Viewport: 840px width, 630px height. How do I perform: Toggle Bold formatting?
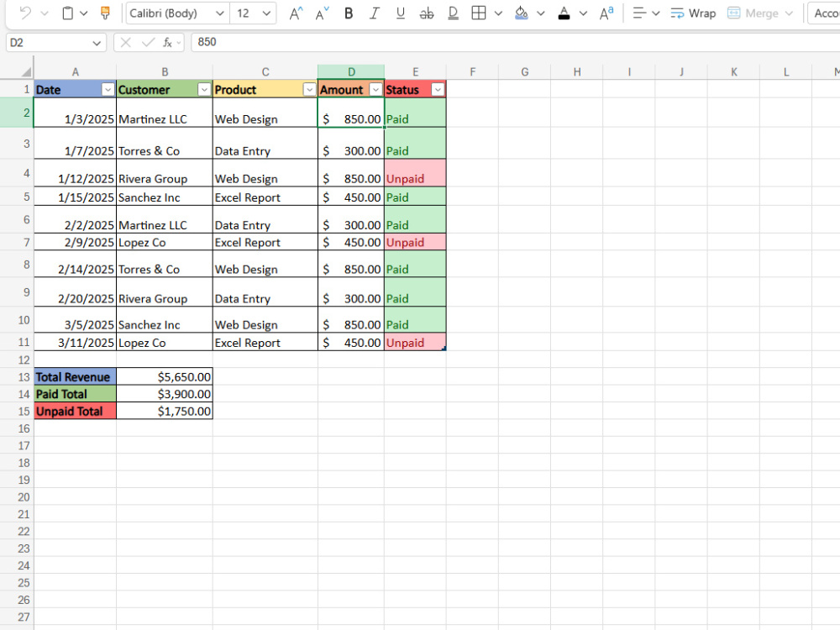pos(349,13)
